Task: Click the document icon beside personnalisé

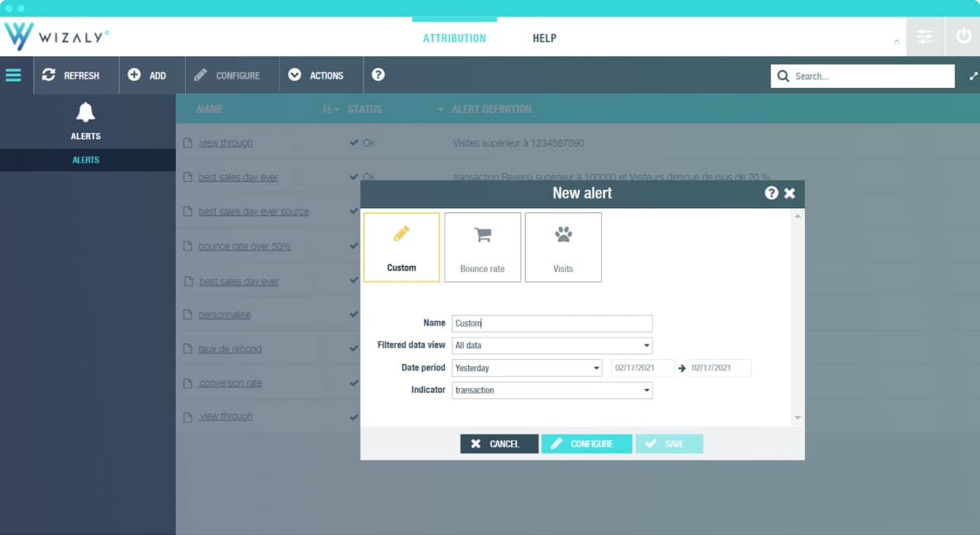Action: pyautogui.click(x=187, y=315)
